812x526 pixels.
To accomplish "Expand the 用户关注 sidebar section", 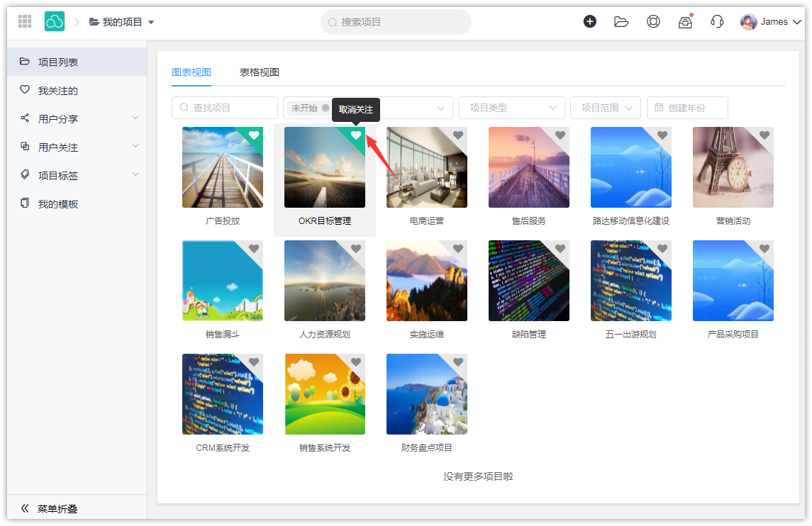I will (x=77, y=147).
